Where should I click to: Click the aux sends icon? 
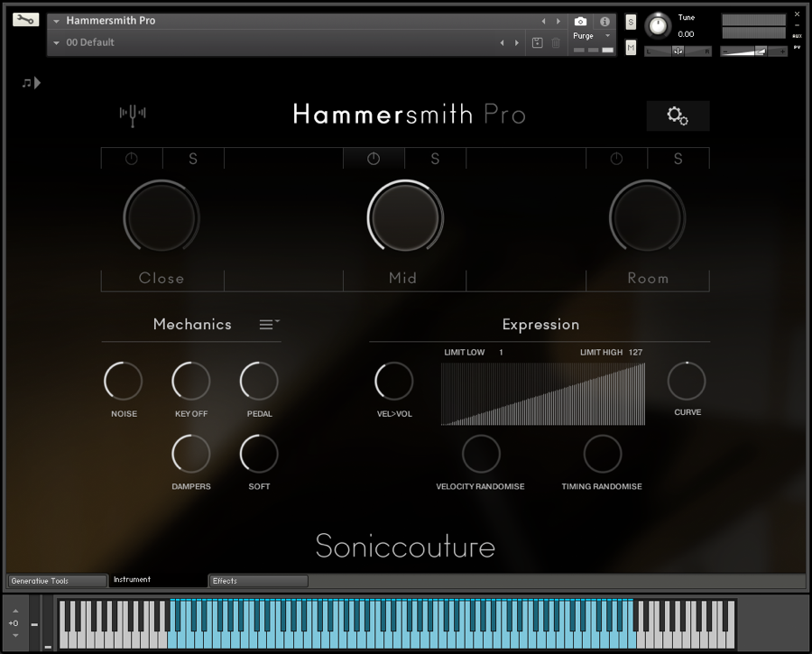[797, 36]
